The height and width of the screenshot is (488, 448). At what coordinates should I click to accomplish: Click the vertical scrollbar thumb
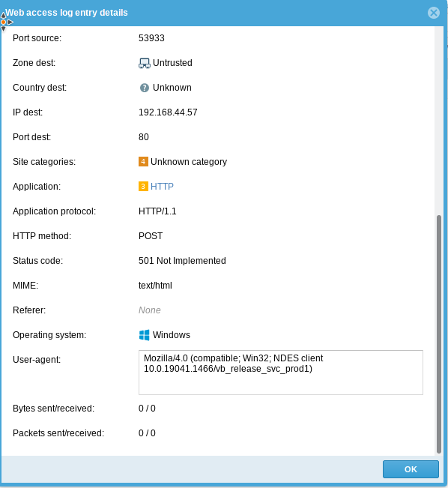click(x=439, y=334)
